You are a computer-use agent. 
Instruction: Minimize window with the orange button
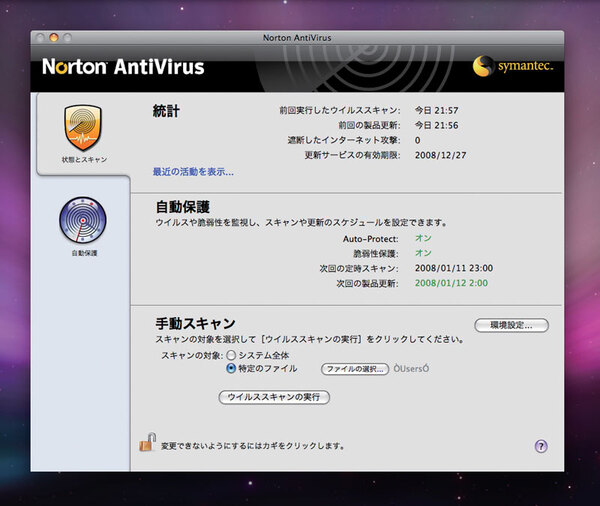pos(54,38)
